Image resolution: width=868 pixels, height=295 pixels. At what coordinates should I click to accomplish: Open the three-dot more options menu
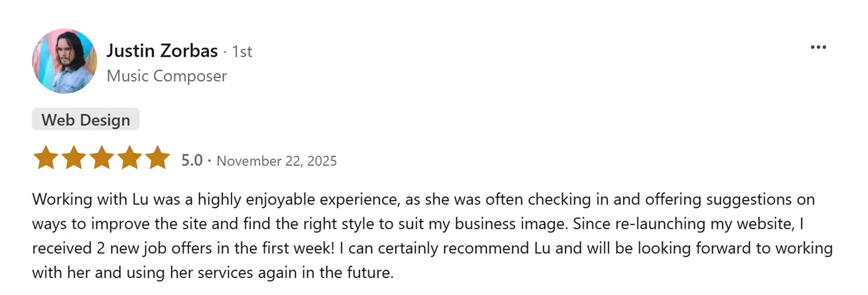(x=818, y=47)
